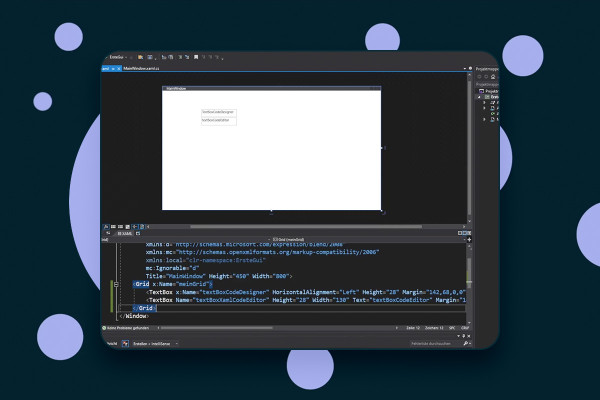The width and height of the screenshot is (600, 400).
Task: Close the error list panel
Action: [469, 336]
